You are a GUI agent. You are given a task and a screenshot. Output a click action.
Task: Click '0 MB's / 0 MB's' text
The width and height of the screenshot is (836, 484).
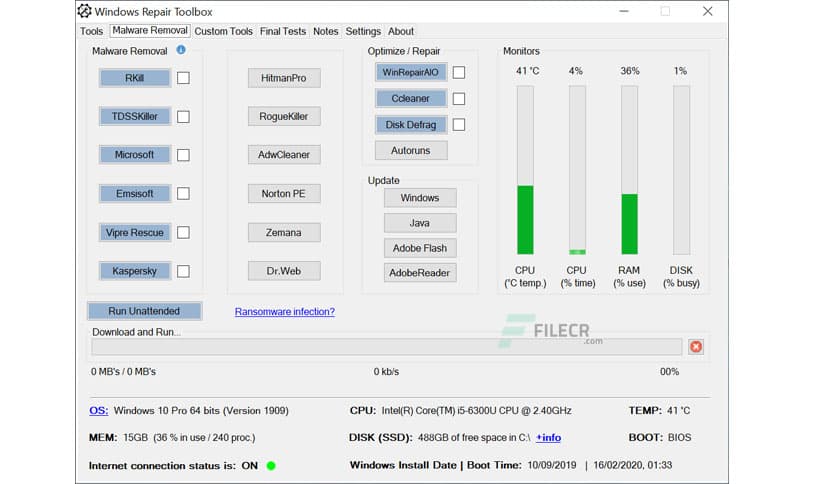point(123,372)
